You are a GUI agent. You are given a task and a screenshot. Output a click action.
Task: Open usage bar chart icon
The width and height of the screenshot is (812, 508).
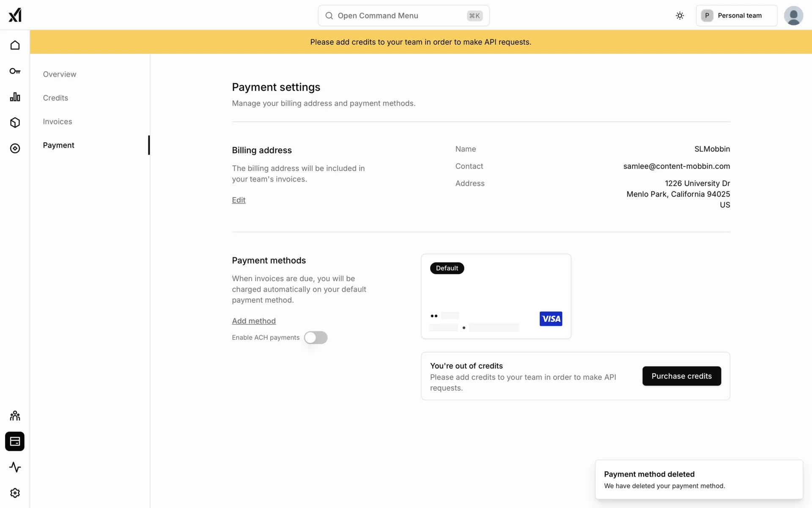15,97
